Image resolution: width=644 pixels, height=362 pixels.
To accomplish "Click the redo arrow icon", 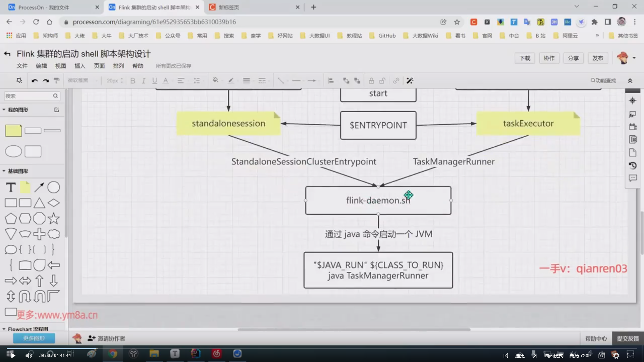I will tap(46, 81).
